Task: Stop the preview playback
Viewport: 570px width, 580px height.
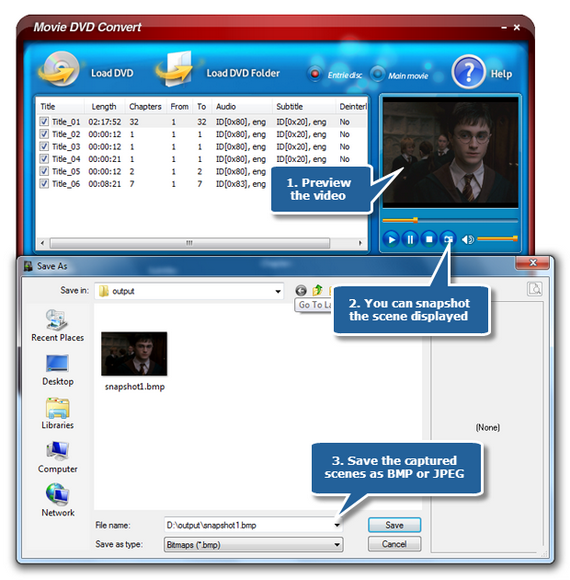Action: [x=429, y=240]
